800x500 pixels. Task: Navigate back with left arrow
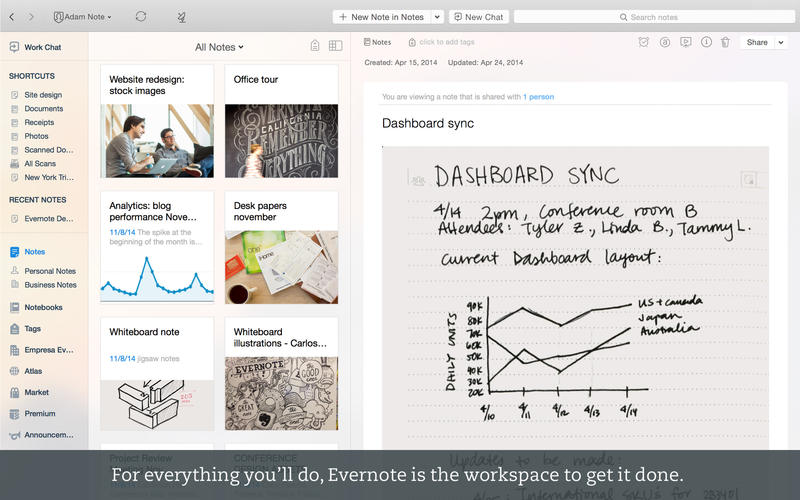(12, 17)
